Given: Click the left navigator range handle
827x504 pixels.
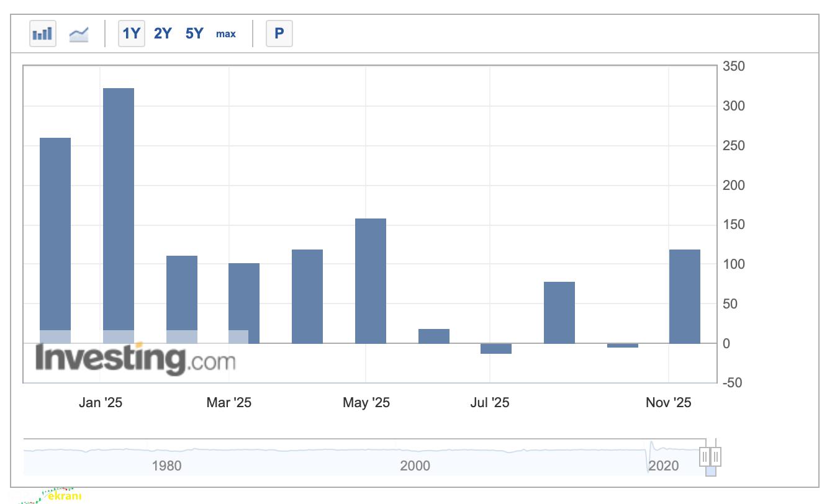Looking at the screenshot, I should click(x=705, y=457).
